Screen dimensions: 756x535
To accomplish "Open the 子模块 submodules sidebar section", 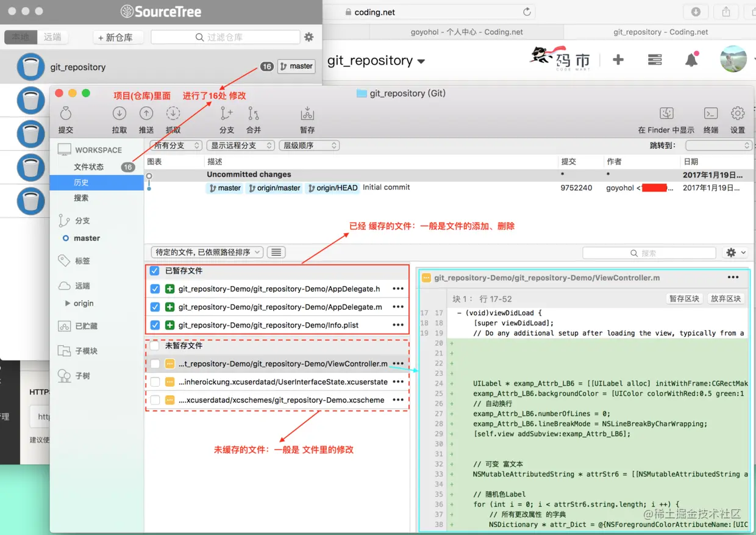I will tap(86, 351).
